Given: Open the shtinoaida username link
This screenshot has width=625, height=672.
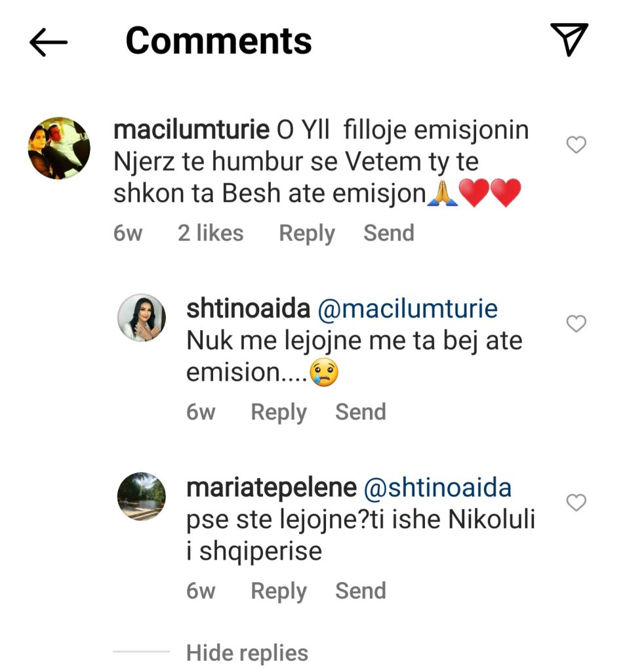Looking at the screenshot, I should point(248,309).
